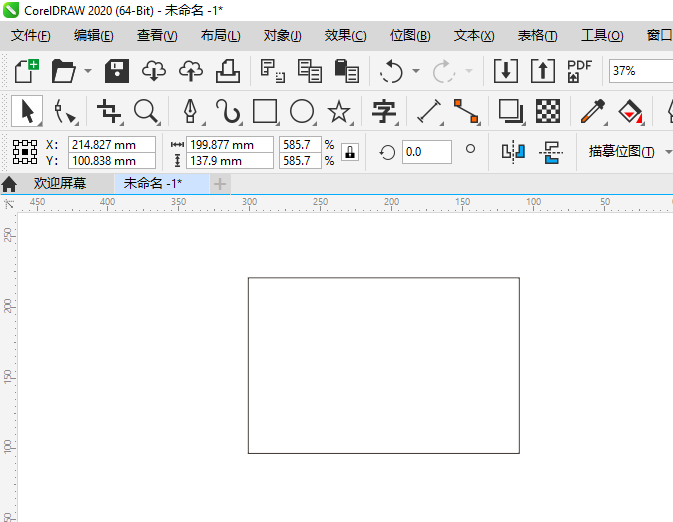
Task: Toggle the mirror horizontally button
Action: (x=513, y=152)
